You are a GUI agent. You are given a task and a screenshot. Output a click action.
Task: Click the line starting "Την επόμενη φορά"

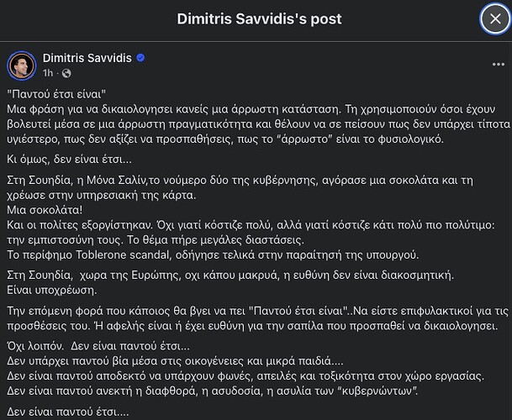coord(258,311)
